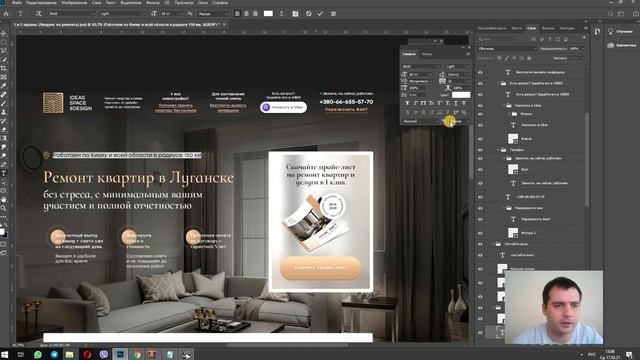Select the Move tool in the toolbox
The image size is (640, 360).
[4, 33]
